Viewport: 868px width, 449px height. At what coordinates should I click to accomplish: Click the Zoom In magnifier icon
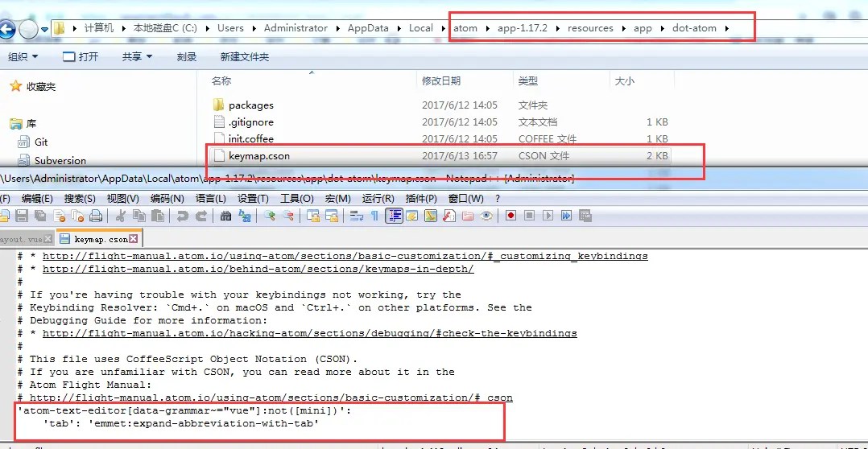pyautogui.click(x=269, y=216)
